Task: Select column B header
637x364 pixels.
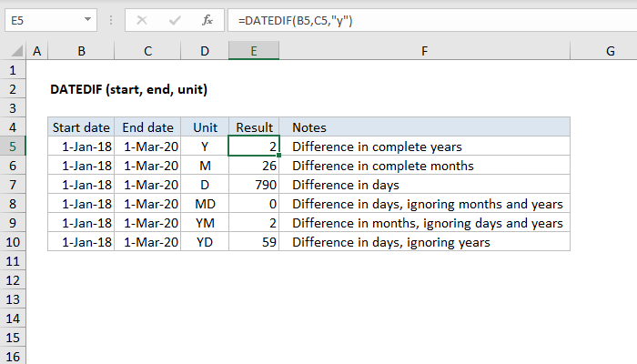Action: click(x=81, y=53)
